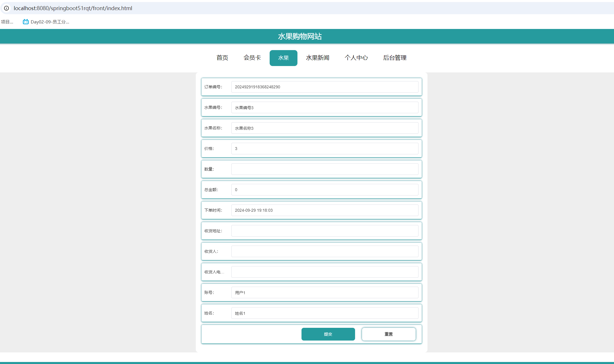Click the 价格 price input field
614x364 pixels.
tap(324, 149)
